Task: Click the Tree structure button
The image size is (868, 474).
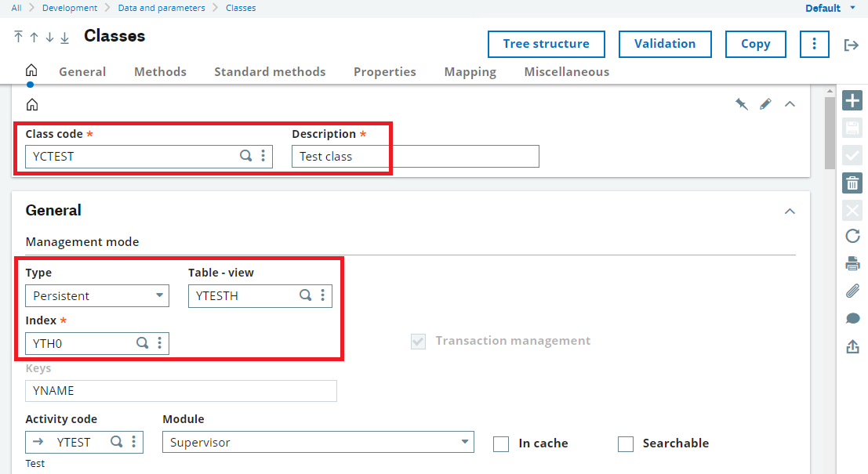Action: (546, 45)
